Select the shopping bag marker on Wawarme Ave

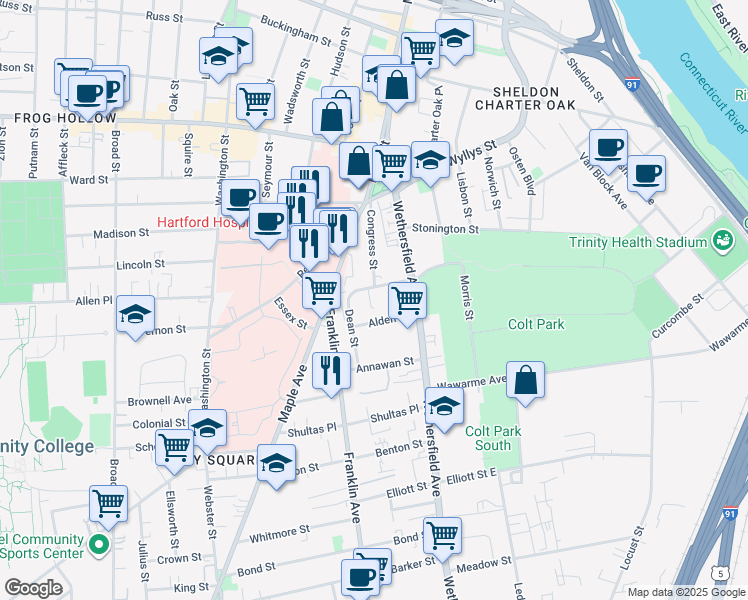pyautogui.click(x=525, y=380)
